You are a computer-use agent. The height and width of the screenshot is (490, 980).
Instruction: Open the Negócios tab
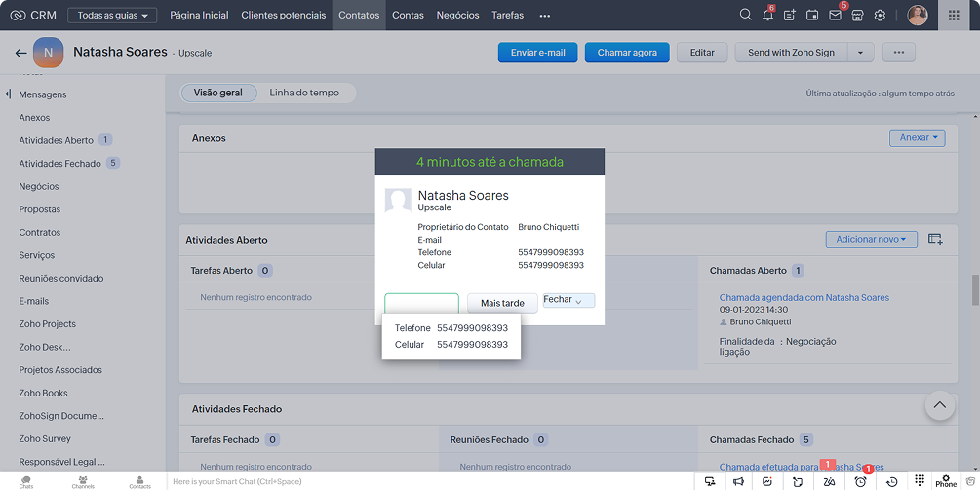coord(458,15)
